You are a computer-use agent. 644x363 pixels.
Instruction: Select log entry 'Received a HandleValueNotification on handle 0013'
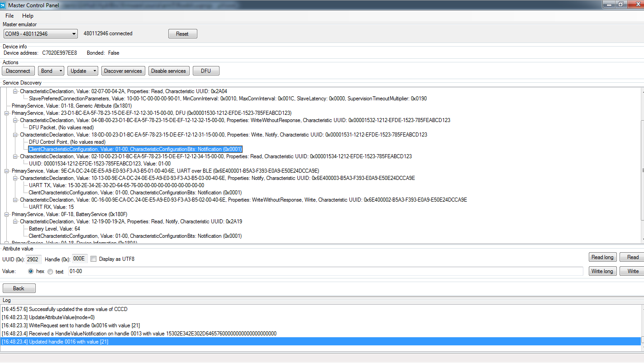(320, 334)
